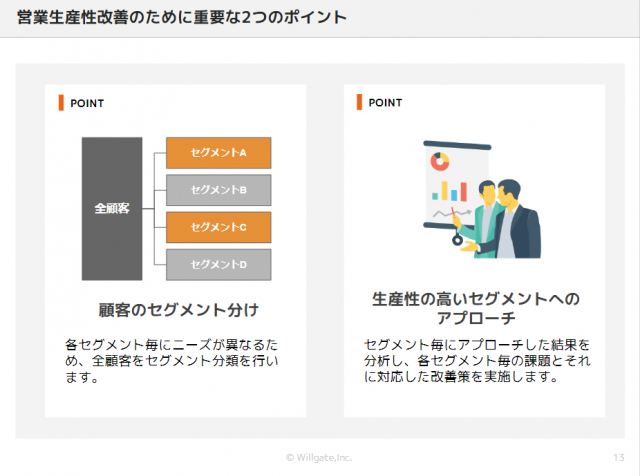640x476 pixels.
Task: Select the orange セグメントA box
Action: pos(218,153)
